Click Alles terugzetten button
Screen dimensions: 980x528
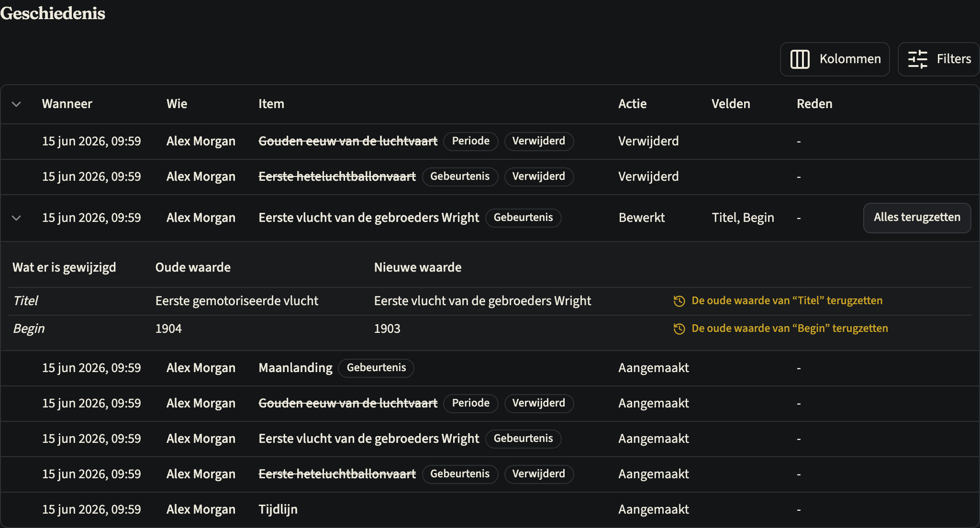click(917, 218)
